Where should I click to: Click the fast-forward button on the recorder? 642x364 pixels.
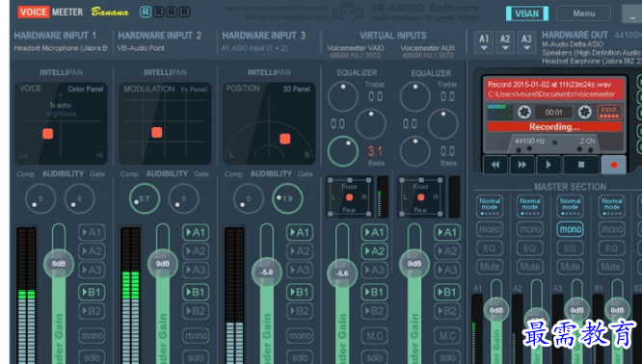(x=522, y=165)
